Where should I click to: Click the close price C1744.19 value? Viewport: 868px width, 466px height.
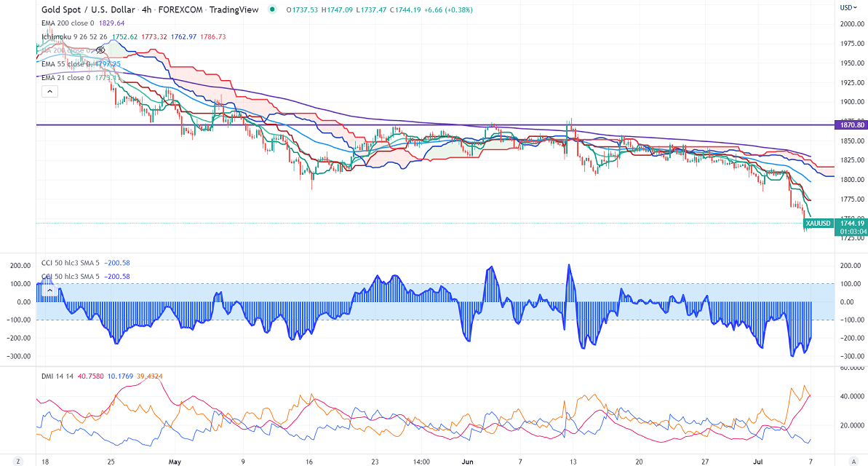(405, 9)
